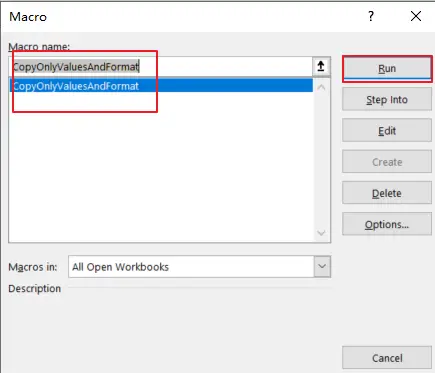Click the collapse dialog arrow icon
Viewport: 435px width, 373px height.
(321, 66)
